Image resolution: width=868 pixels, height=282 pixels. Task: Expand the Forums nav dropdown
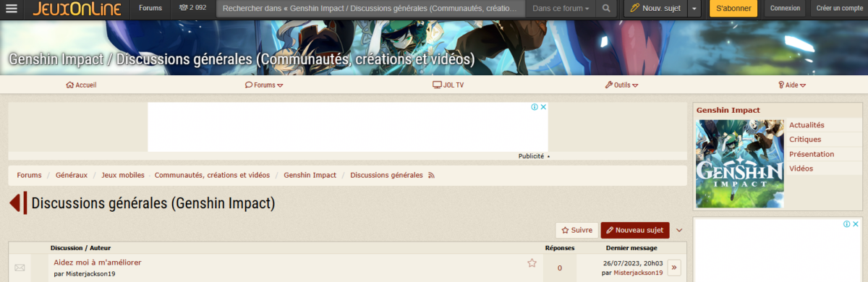point(264,85)
